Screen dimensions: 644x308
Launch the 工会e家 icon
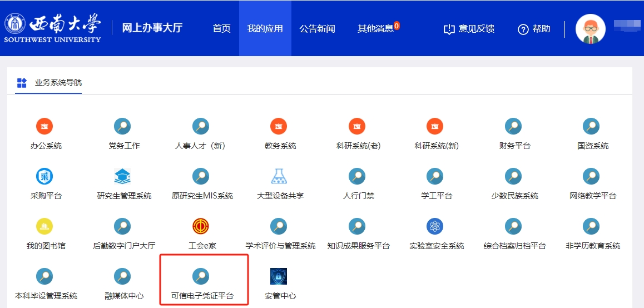tap(201, 227)
